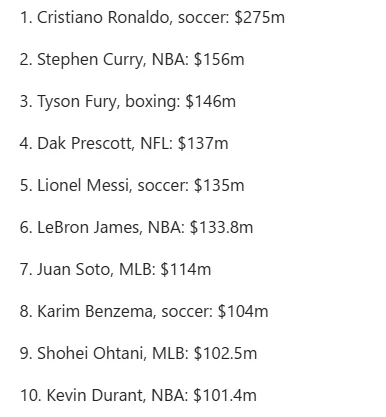Select the Dak Prescott NFL line
This screenshot has height=417, width=386.
124,143
